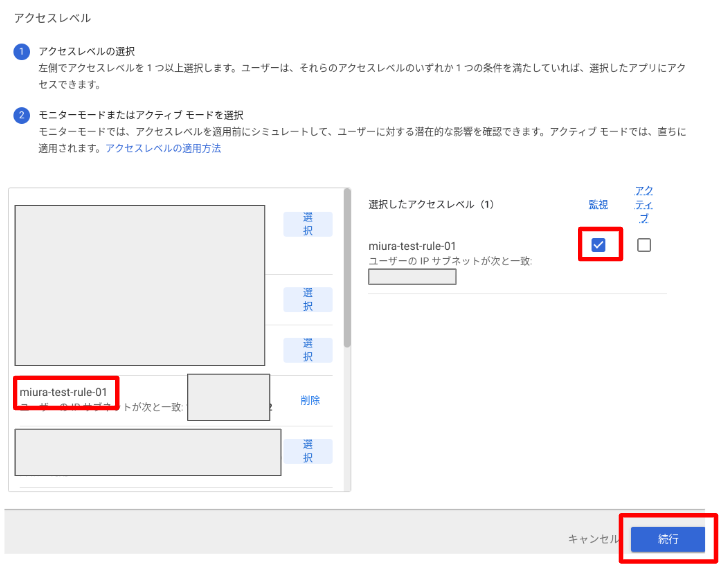The image size is (724, 569).
Task: Click the 続行 button
Action: [x=668, y=539]
